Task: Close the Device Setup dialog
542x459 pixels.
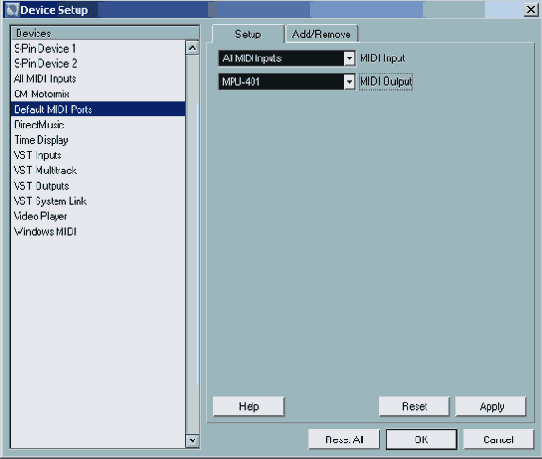Action: point(531,10)
